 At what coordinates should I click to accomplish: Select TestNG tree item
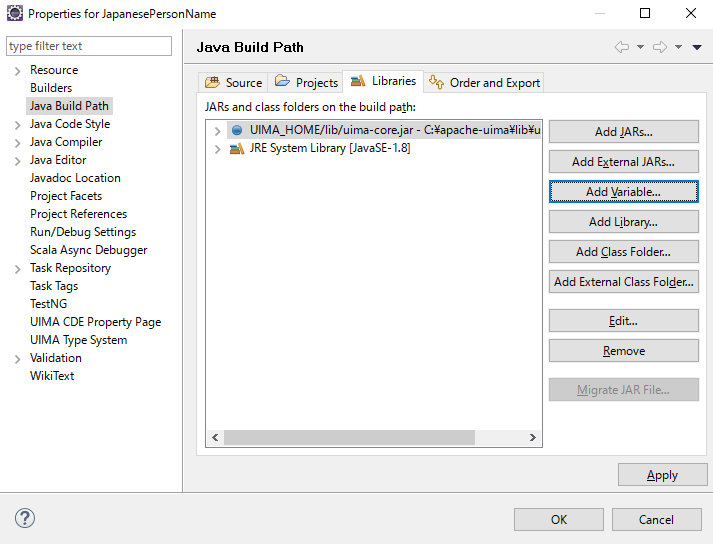[48, 304]
